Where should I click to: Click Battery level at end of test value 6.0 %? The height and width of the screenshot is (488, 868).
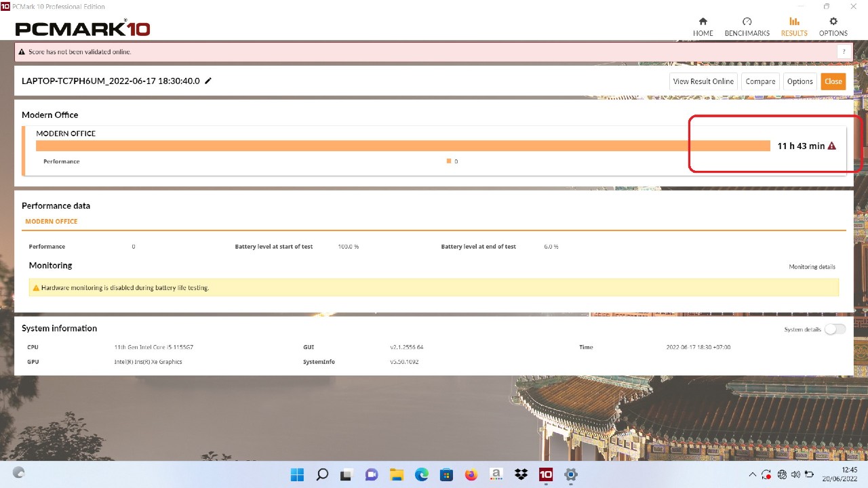[x=551, y=247]
